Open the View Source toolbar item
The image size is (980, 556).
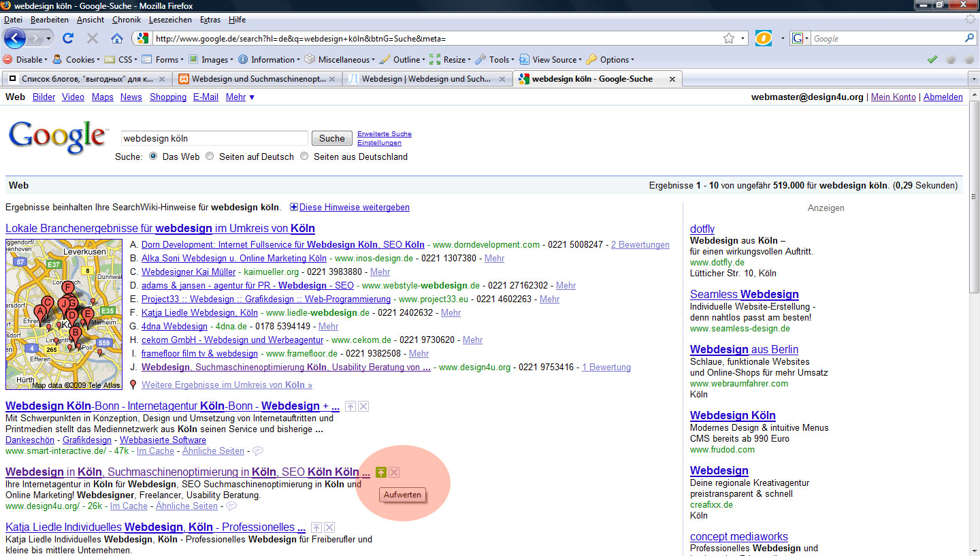coord(550,60)
